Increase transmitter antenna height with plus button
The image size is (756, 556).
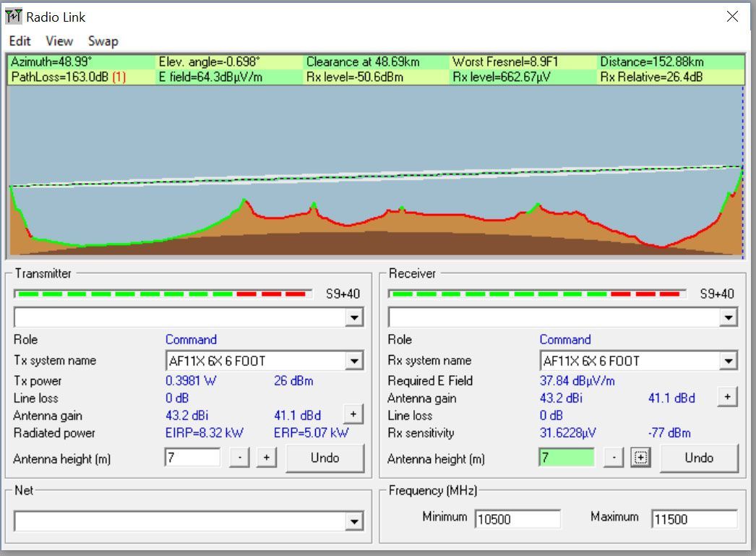tap(266, 458)
